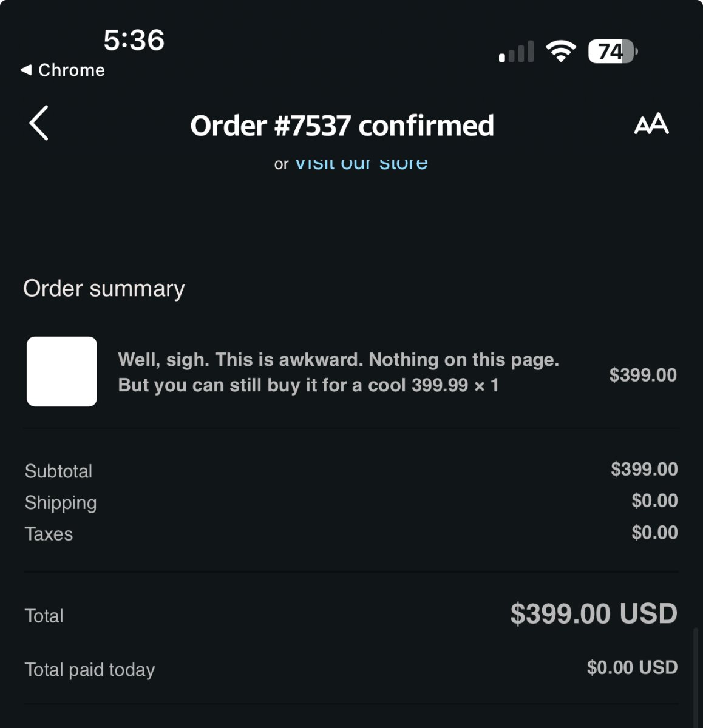Viewport: 703px width, 728px height.
Task: Tap the 5:36 clock display
Action: click(x=134, y=40)
